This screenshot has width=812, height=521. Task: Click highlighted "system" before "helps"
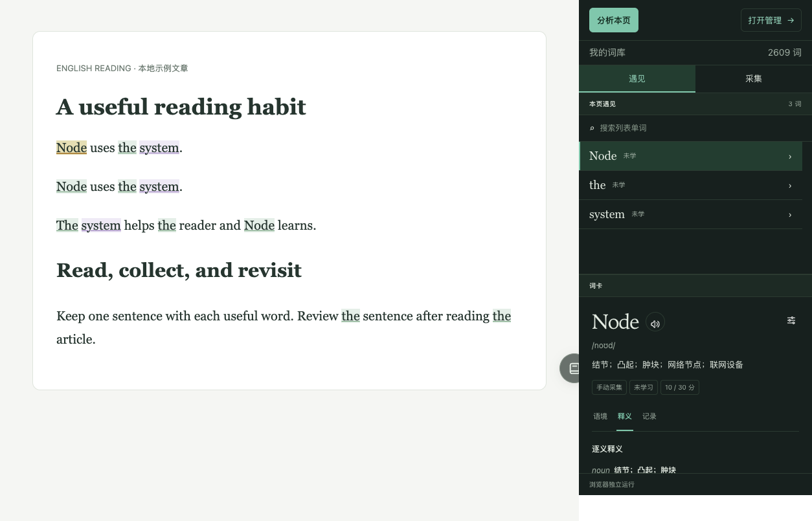[101, 225]
